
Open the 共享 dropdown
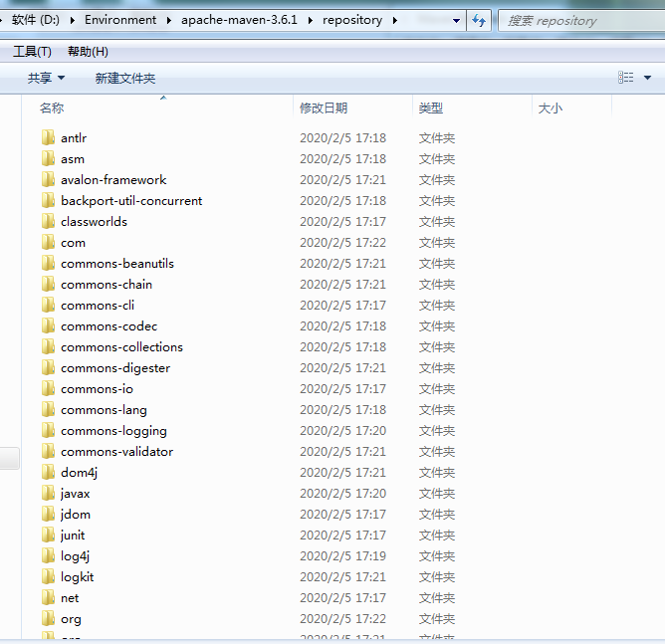46,78
